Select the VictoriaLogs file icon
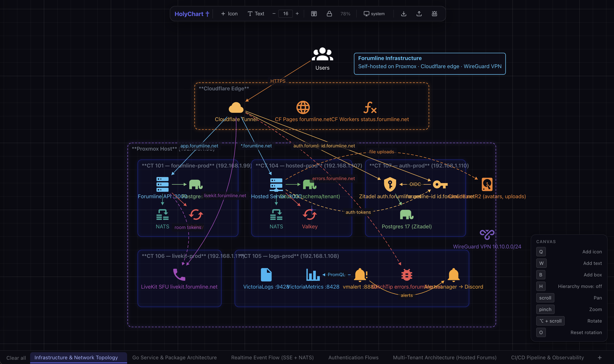 (266, 275)
